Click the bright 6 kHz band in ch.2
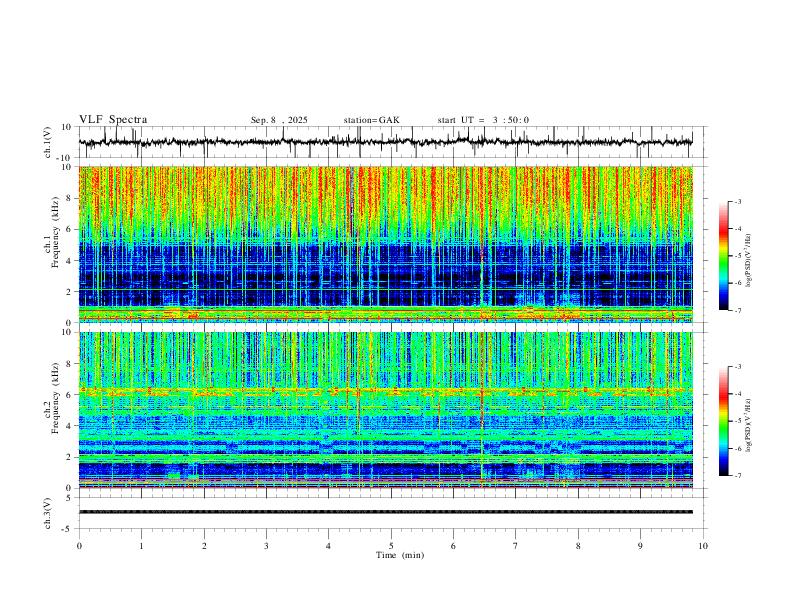This screenshot has width=792, height=612. tap(385, 391)
